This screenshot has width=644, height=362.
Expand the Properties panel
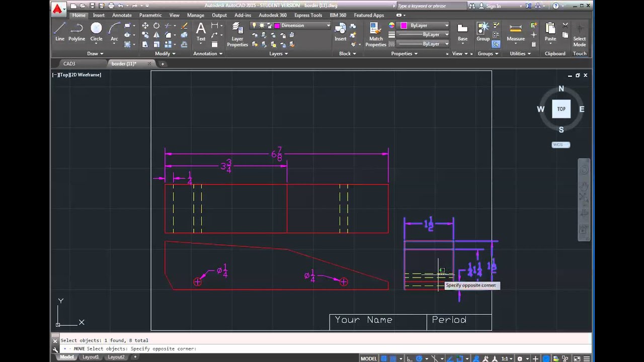[405, 54]
